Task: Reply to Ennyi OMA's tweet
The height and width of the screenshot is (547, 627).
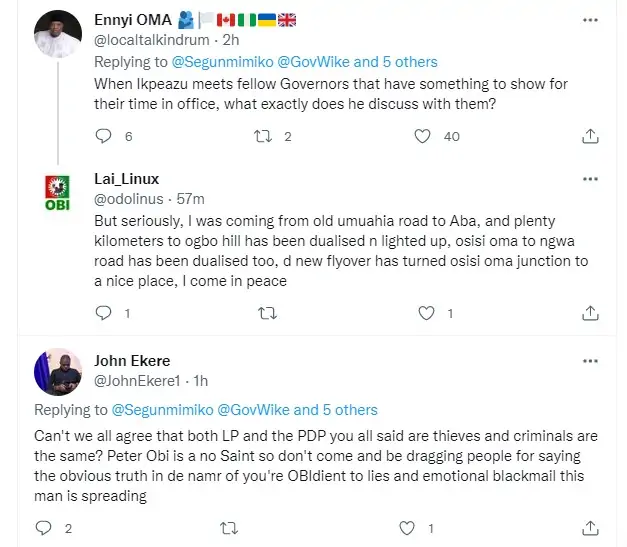Action: click(103, 136)
